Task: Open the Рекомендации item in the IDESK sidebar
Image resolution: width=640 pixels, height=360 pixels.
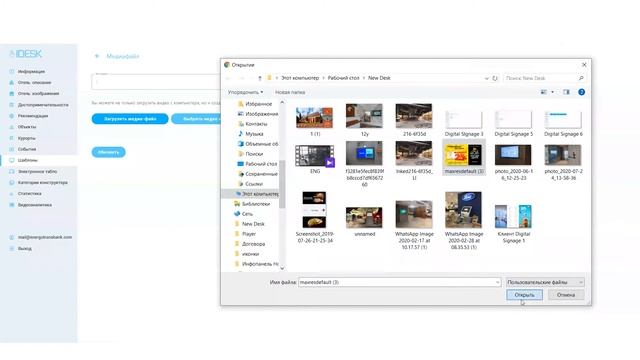Action: point(33,116)
